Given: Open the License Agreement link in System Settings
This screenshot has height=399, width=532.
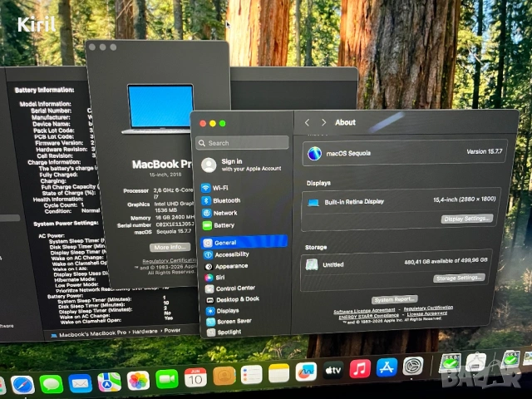Looking at the screenshot, I should 426,314.
